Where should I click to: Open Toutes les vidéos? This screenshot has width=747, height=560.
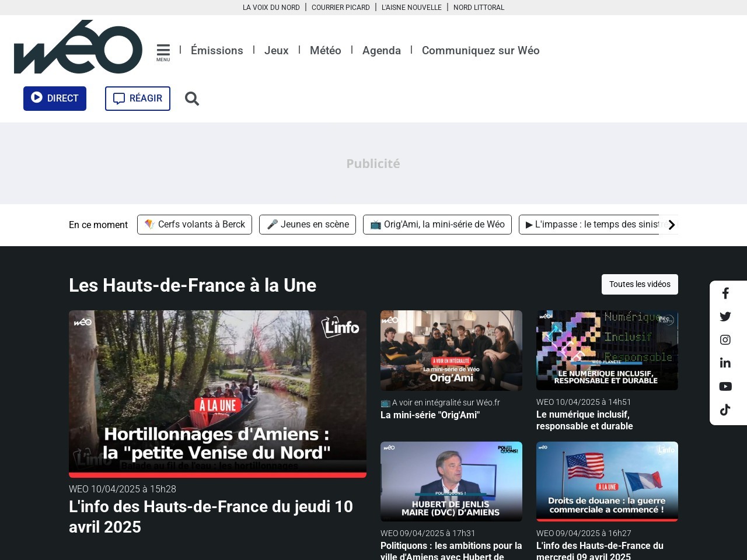click(x=640, y=284)
